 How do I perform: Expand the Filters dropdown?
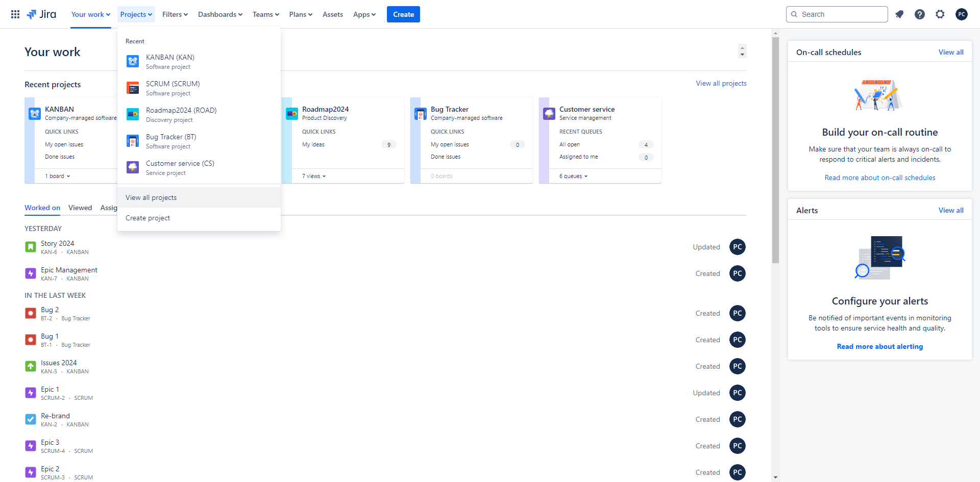(x=175, y=14)
